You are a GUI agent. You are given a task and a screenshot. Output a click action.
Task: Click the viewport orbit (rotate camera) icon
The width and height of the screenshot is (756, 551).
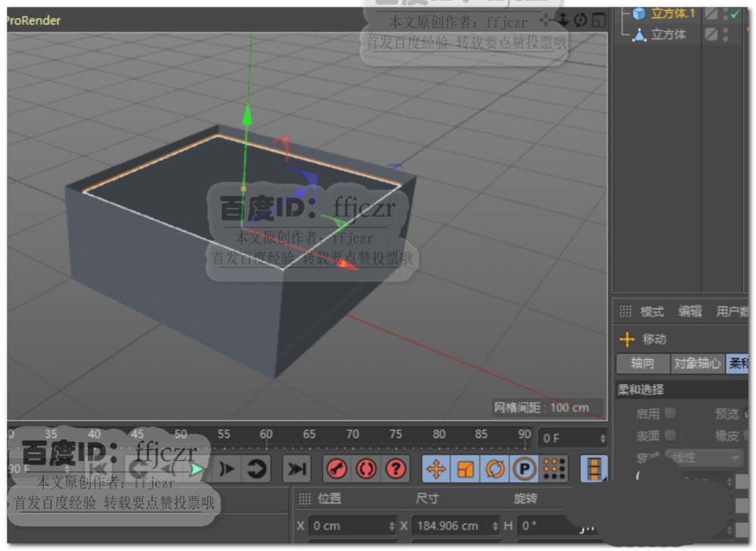click(x=581, y=20)
